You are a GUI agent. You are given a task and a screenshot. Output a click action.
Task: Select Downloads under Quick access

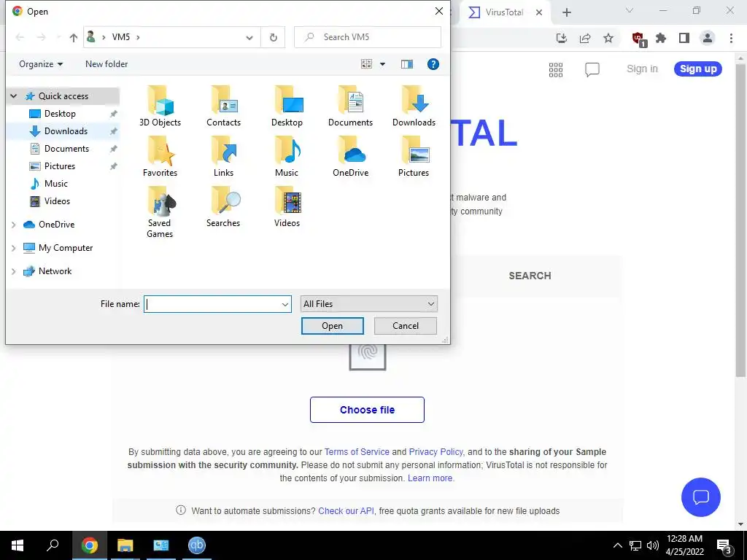coord(66,131)
